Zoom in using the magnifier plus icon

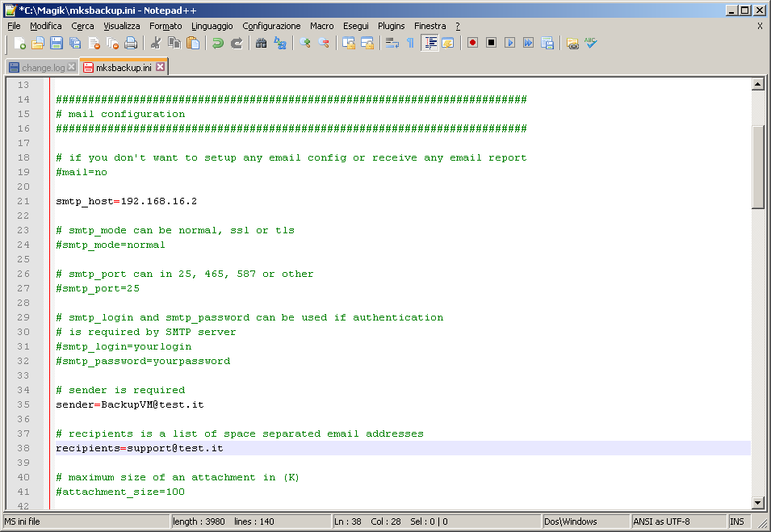point(305,44)
